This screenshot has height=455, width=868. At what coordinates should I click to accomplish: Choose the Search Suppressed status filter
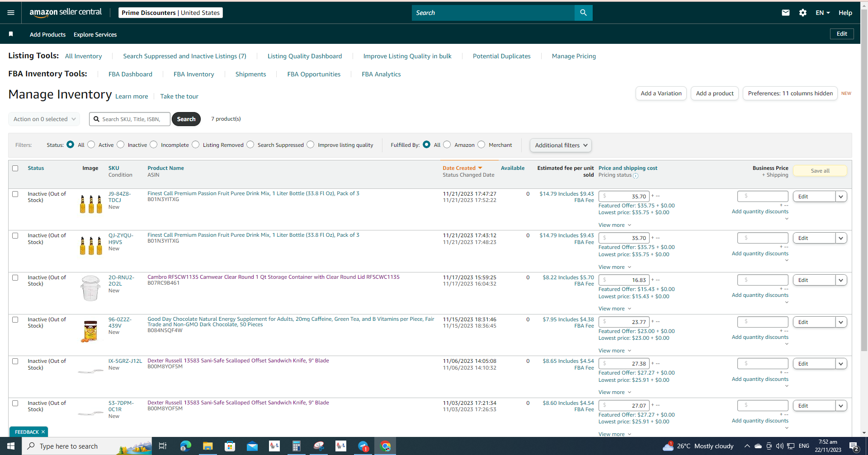[x=250, y=145]
